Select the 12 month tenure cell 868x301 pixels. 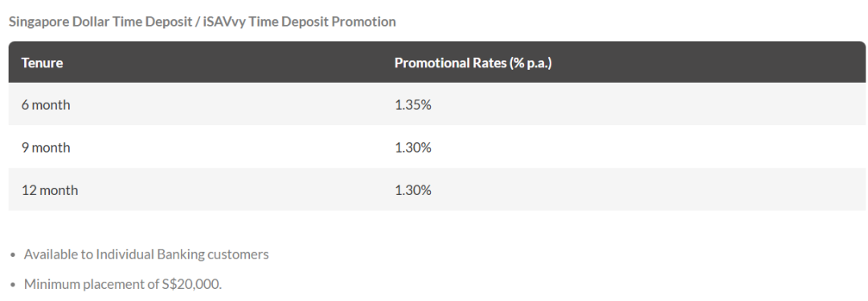point(50,190)
